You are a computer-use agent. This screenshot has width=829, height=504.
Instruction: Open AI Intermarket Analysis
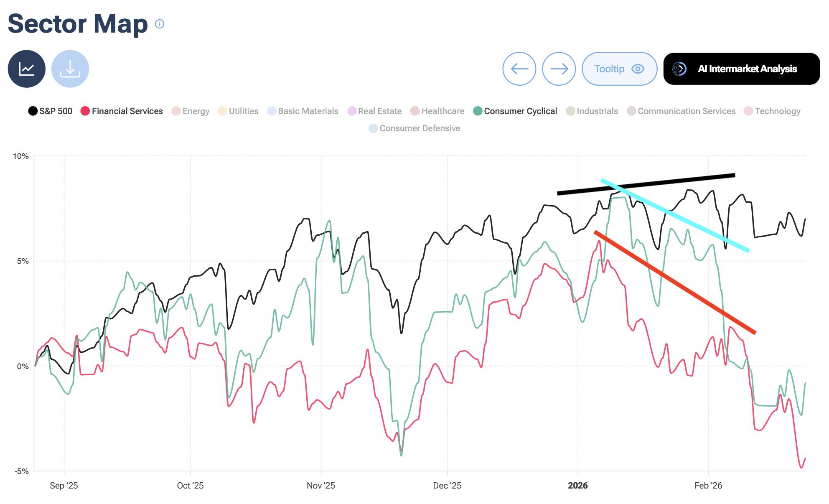pos(741,69)
